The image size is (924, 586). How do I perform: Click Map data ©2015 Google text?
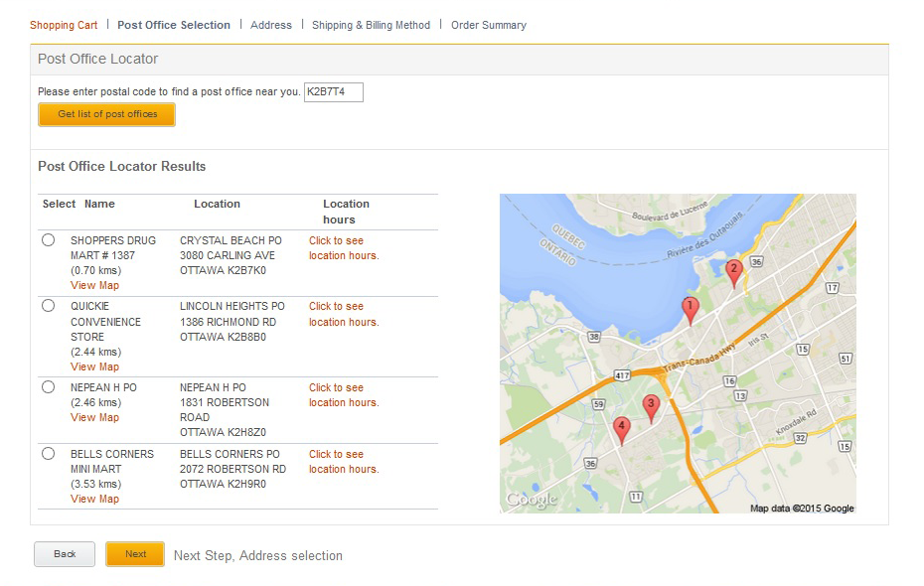pos(802,509)
